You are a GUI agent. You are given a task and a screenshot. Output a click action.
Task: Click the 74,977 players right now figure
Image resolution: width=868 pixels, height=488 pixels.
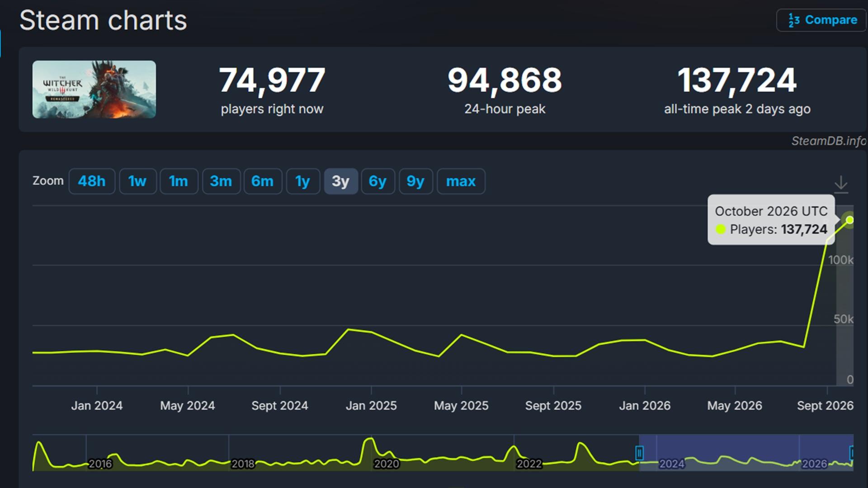(272, 80)
